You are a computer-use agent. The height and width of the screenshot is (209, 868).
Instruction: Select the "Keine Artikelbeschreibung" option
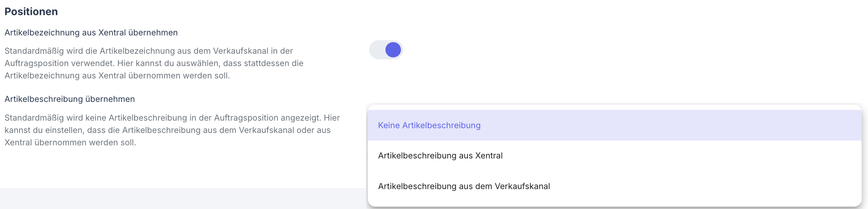[429, 125]
